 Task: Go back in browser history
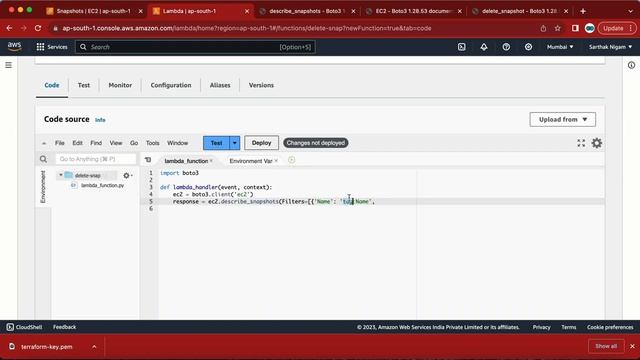(x=9, y=28)
